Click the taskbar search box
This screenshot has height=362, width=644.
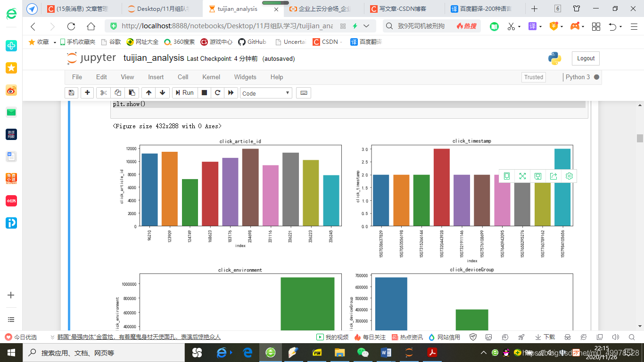(x=103, y=353)
